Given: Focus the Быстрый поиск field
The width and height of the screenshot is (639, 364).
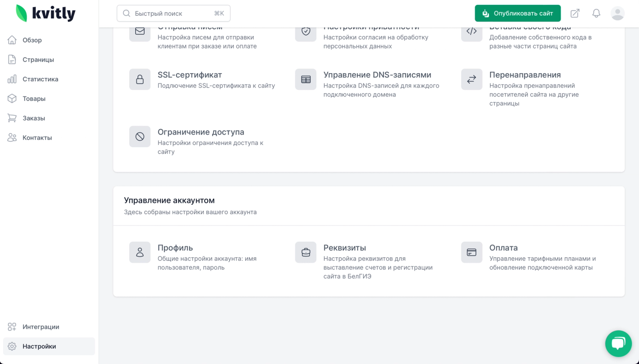Looking at the screenshot, I should click(173, 13).
